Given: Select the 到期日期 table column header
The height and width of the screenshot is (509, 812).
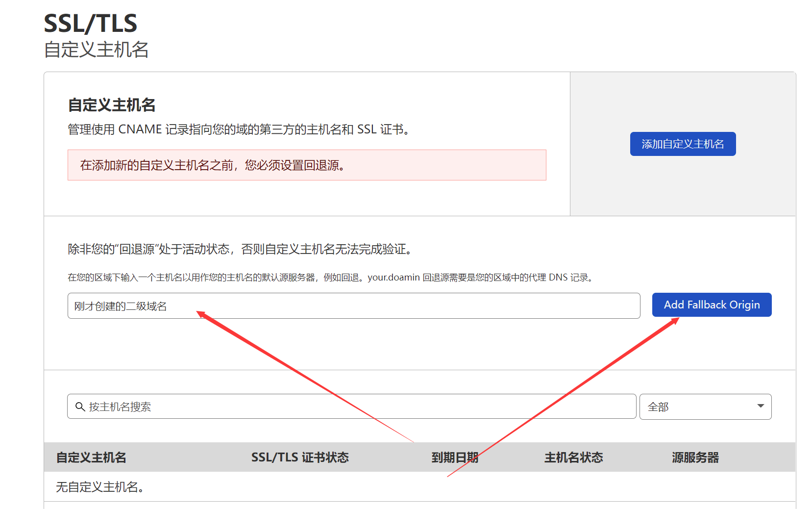Looking at the screenshot, I should click(x=455, y=457).
